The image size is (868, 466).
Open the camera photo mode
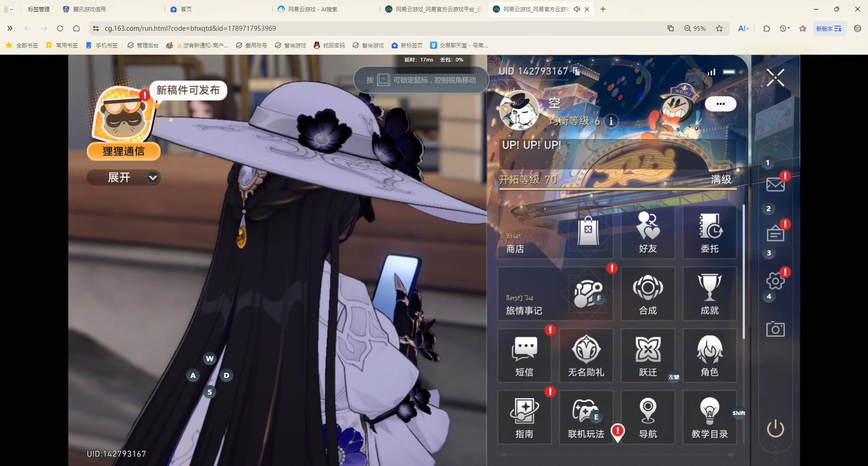[x=775, y=329]
